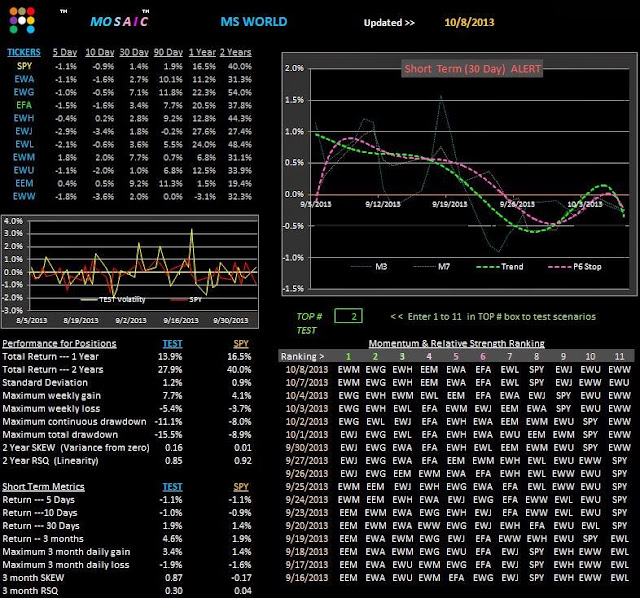Click the M3 legend entry
The width and height of the screenshot is (640, 598).
369,267
